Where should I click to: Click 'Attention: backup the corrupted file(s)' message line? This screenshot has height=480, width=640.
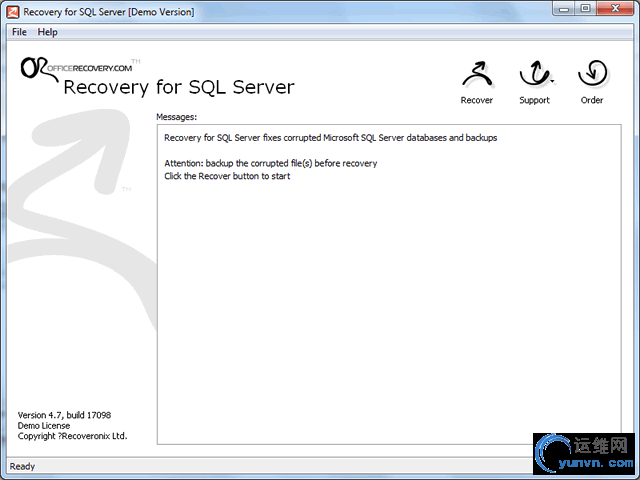tap(271, 163)
